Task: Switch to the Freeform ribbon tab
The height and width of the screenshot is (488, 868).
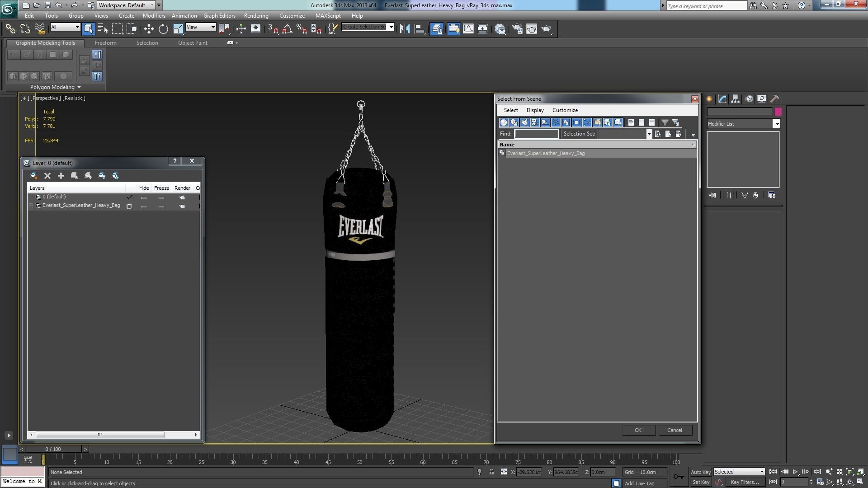Action: tap(105, 43)
